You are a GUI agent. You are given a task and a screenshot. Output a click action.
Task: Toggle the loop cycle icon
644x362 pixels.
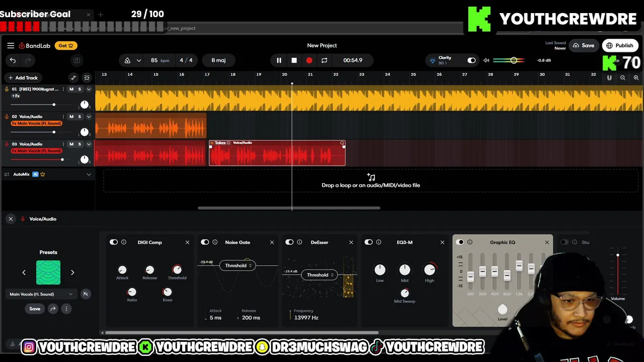pos(324,60)
